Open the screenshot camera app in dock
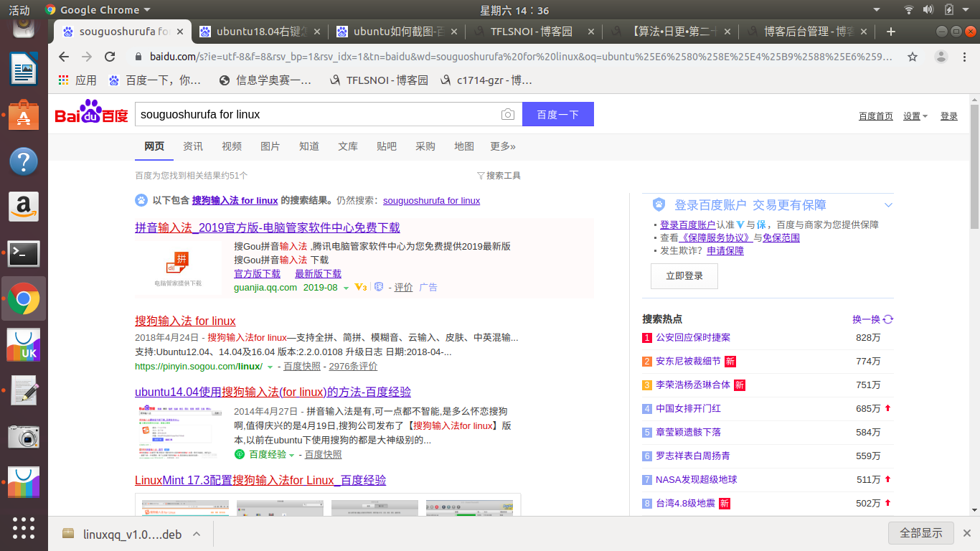980x551 pixels. point(24,437)
